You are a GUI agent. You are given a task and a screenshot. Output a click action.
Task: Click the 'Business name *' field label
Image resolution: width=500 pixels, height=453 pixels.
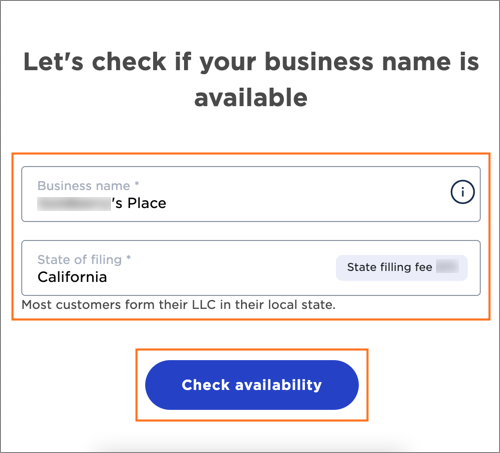click(88, 186)
